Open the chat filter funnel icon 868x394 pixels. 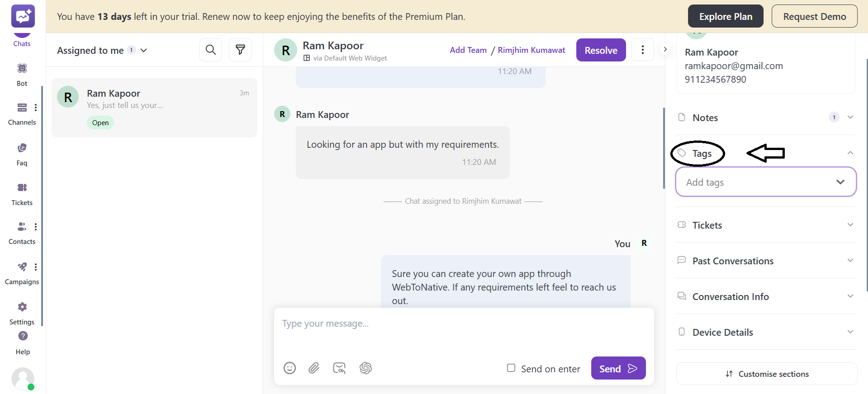coord(240,50)
